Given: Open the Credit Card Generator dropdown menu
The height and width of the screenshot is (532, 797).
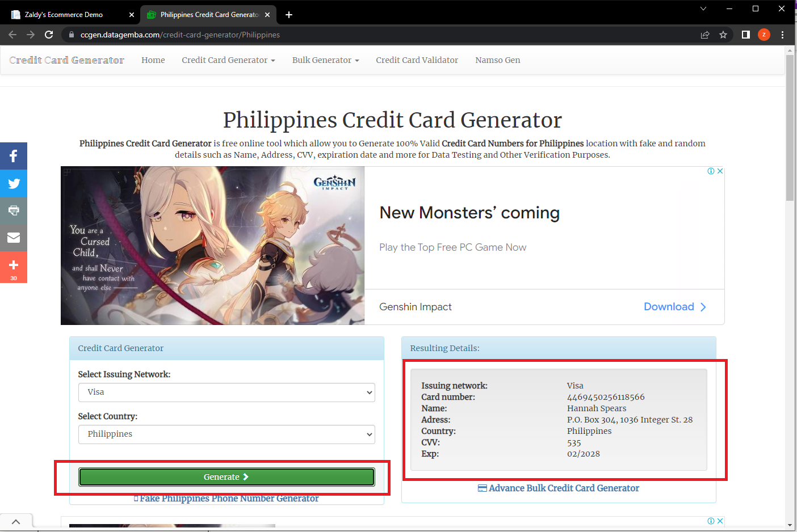Looking at the screenshot, I should tap(228, 60).
